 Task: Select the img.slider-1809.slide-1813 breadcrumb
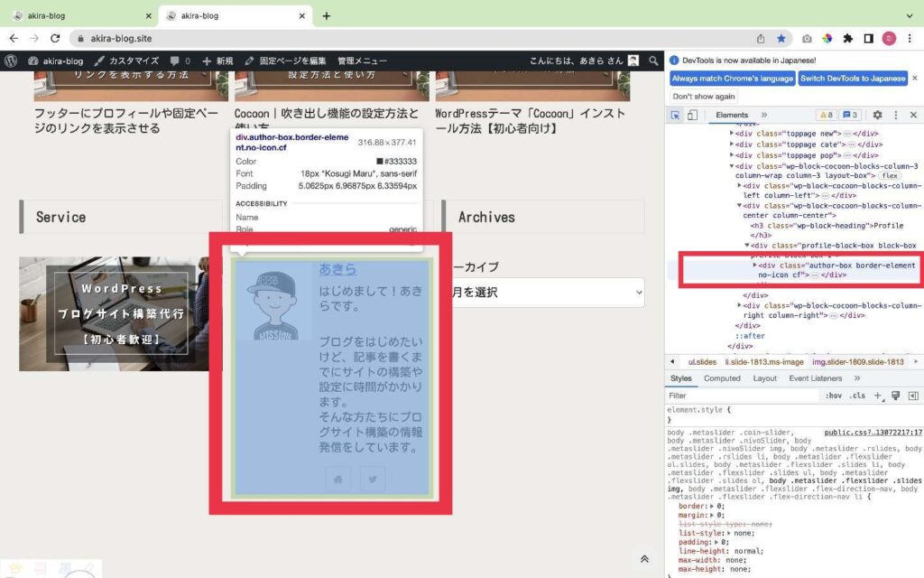857,361
